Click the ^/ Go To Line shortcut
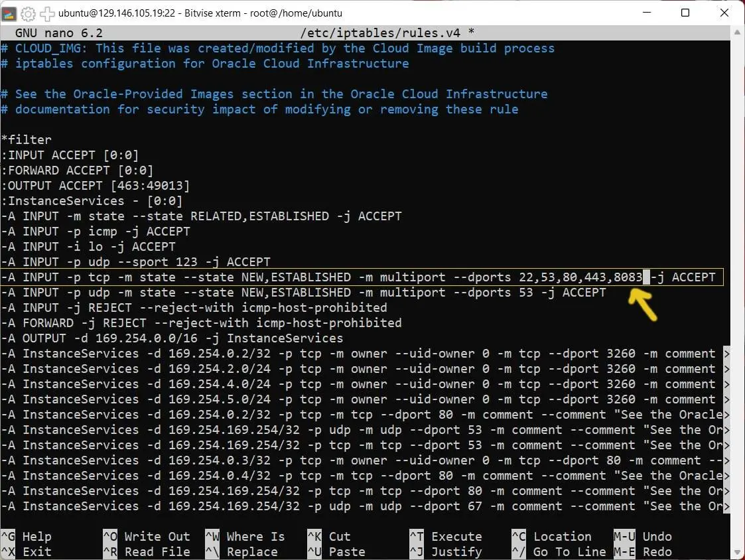This screenshot has width=745, height=560. pos(559,552)
